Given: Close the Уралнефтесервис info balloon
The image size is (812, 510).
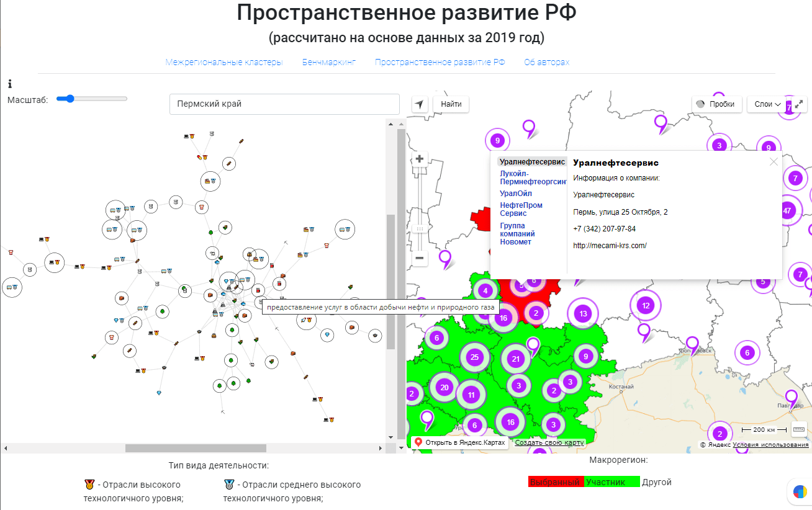Looking at the screenshot, I should (774, 162).
